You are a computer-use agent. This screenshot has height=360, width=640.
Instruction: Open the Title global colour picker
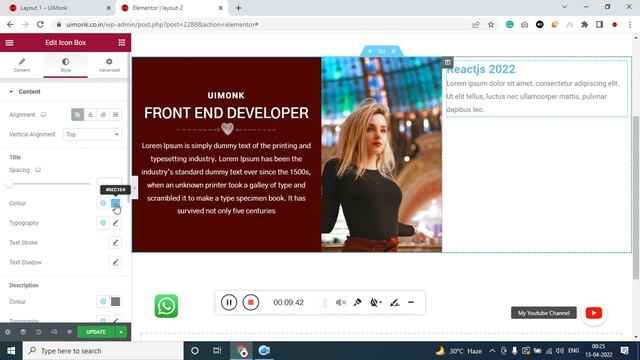[x=103, y=203]
